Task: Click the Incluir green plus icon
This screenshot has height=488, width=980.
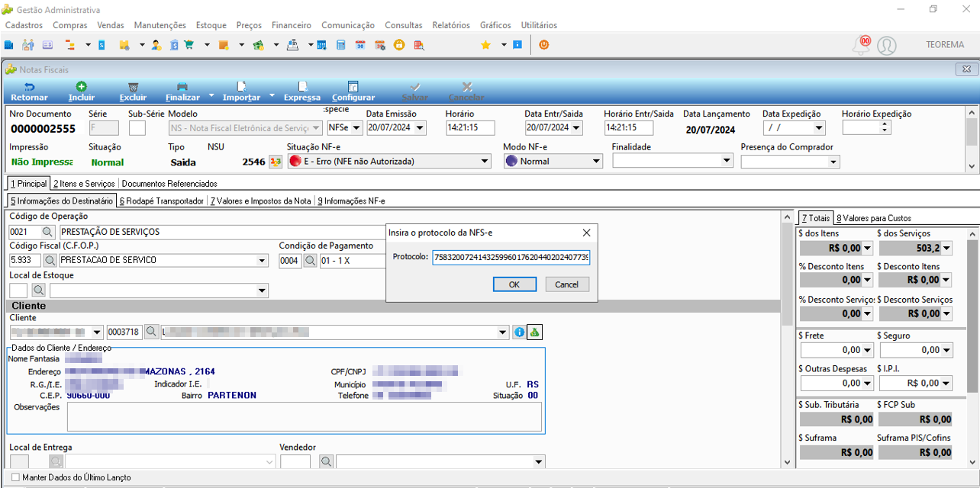Action: click(81, 87)
